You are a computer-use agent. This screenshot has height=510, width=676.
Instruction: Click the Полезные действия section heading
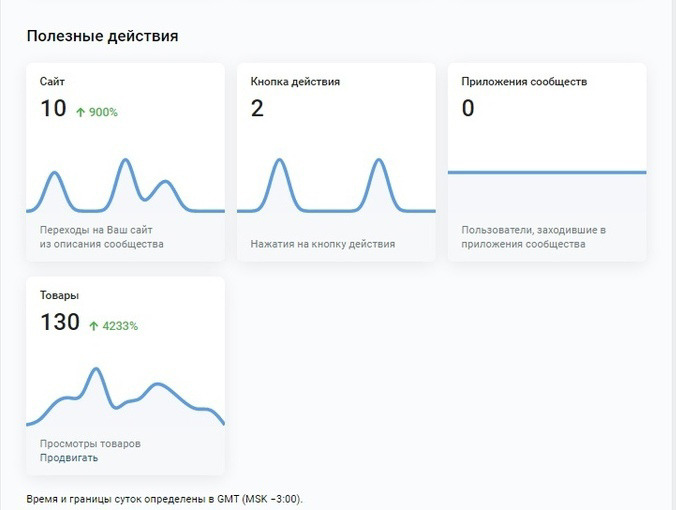point(103,36)
